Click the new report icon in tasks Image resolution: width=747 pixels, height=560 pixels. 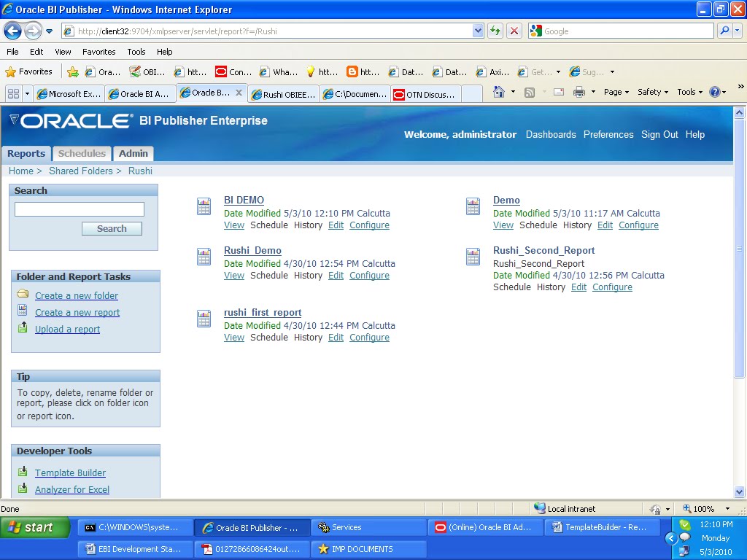coord(23,311)
